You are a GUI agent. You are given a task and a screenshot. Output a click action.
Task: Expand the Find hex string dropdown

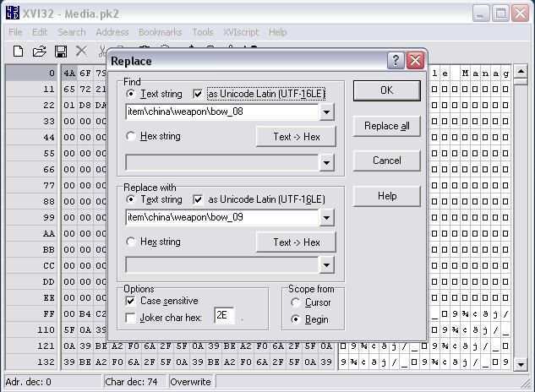(x=326, y=163)
